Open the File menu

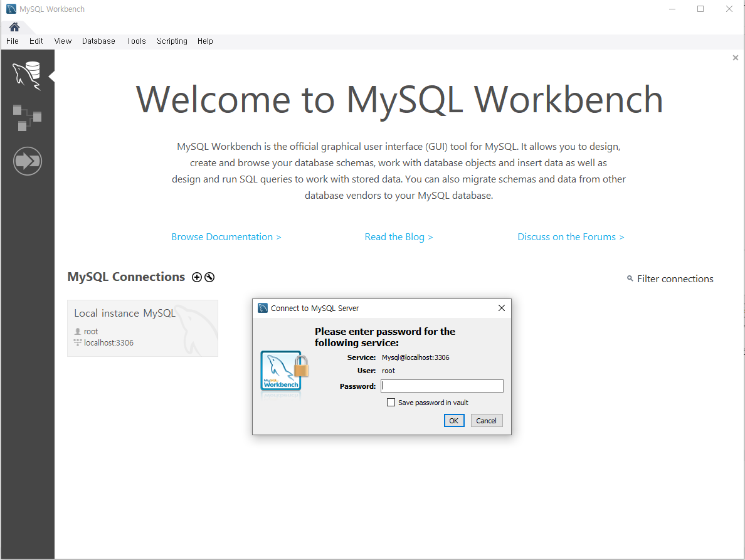(x=13, y=41)
